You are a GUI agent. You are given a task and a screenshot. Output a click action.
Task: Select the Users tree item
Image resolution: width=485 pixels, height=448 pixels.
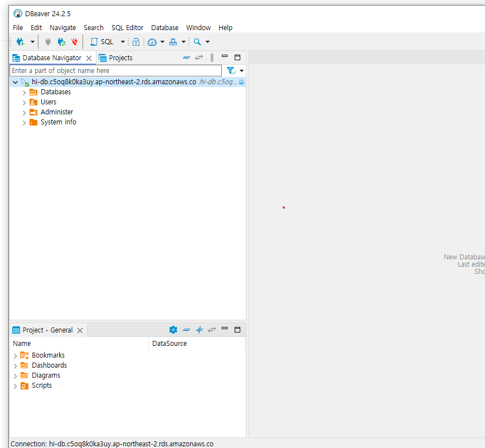(x=48, y=102)
